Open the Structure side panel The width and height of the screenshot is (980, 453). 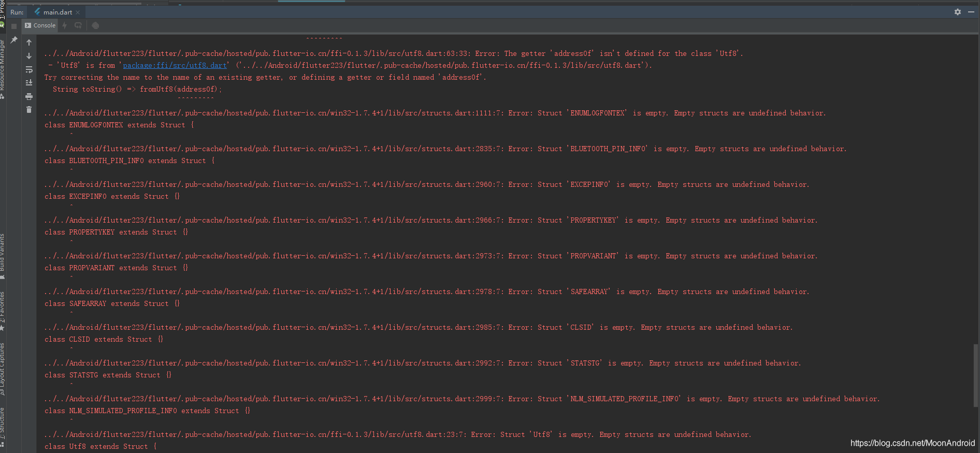coord(3,427)
